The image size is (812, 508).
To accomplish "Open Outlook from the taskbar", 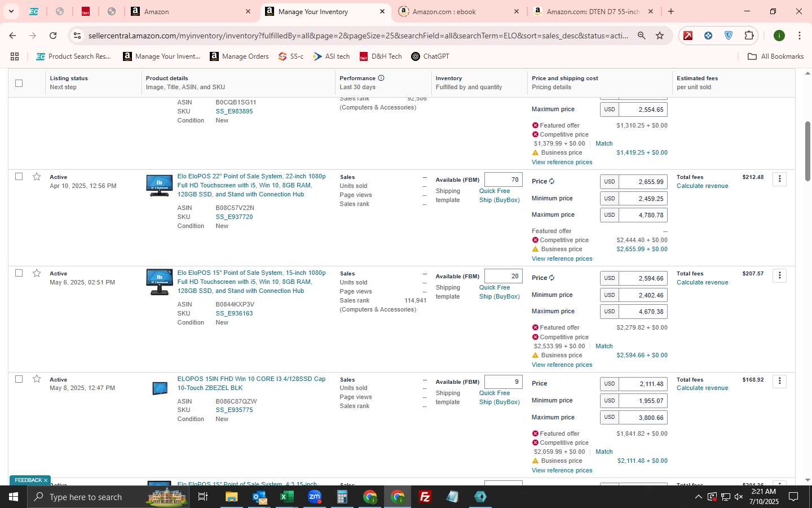I will point(259,497).
